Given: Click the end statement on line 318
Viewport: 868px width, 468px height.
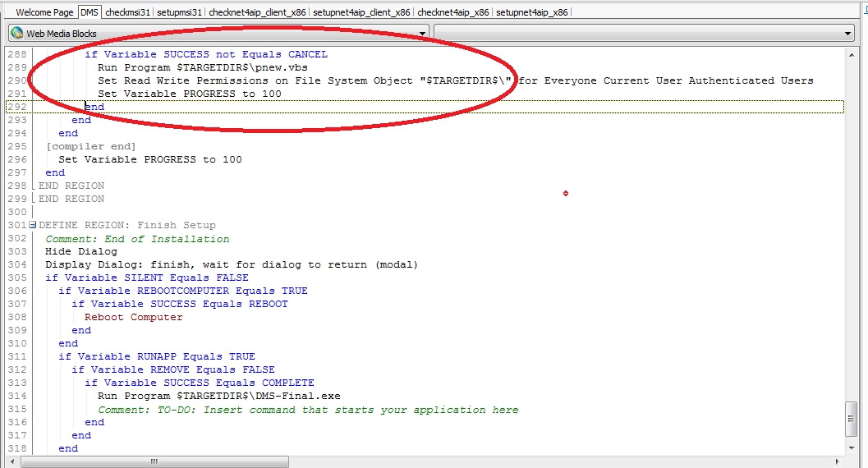Looking at the screenshot, I should 69,448.
